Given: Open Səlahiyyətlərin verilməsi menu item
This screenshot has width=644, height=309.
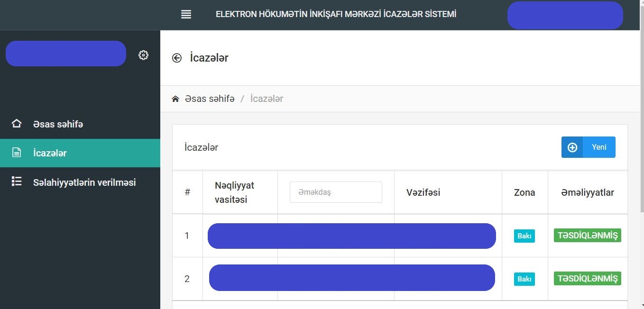Looking at the screenshot, I should tap(84, 182).
